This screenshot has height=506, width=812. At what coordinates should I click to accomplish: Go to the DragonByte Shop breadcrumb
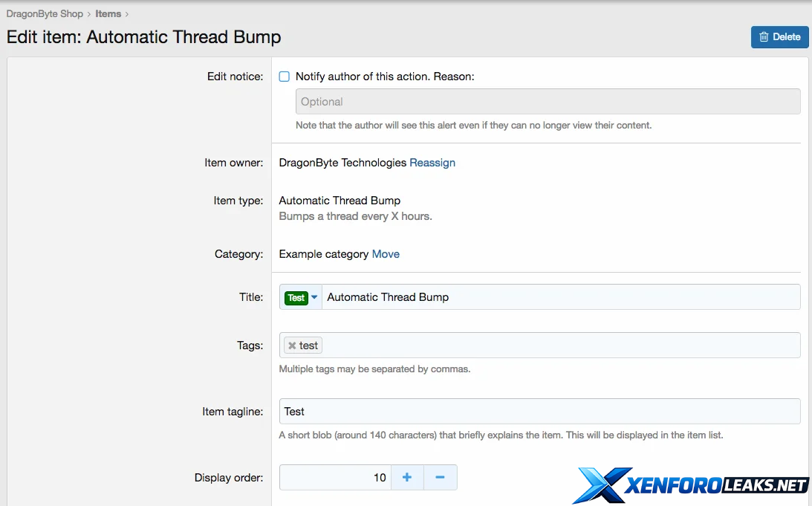(x=45, y=14)
